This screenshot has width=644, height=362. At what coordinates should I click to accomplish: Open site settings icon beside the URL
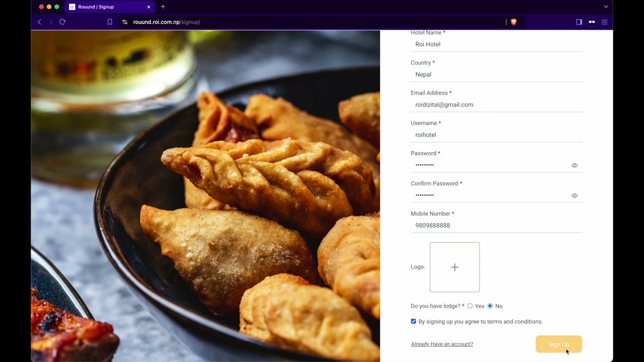(125, 22)
